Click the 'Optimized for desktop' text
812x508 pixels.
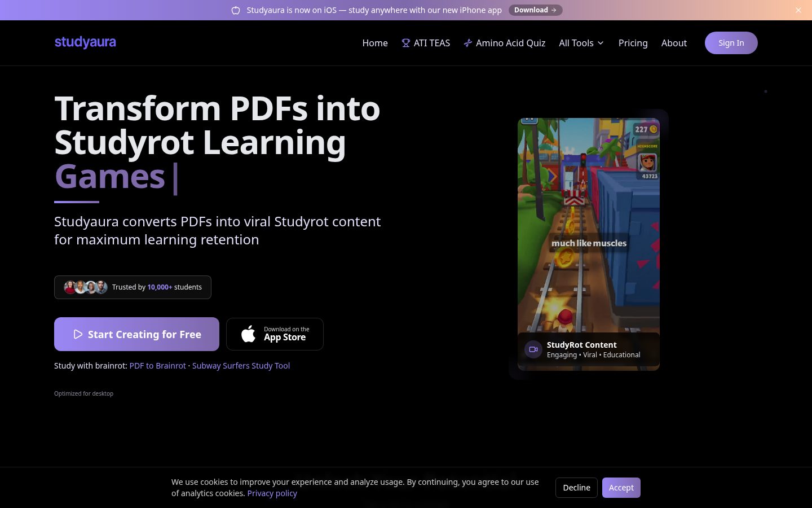pyautogui.click(x=83, y=393)
